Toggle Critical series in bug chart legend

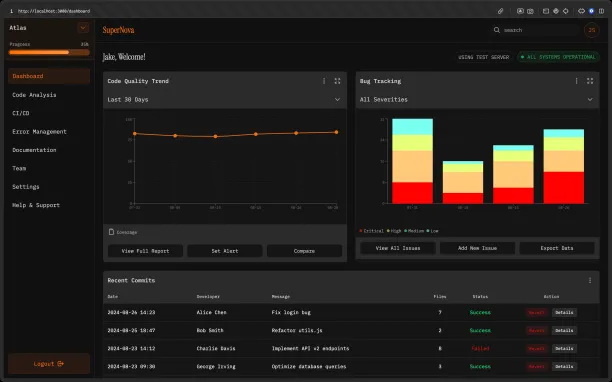tap(372, 231)
